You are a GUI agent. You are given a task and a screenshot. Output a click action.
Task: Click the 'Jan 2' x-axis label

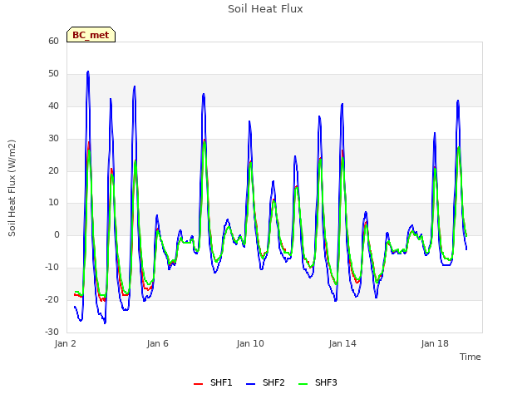tap(65, 343)
